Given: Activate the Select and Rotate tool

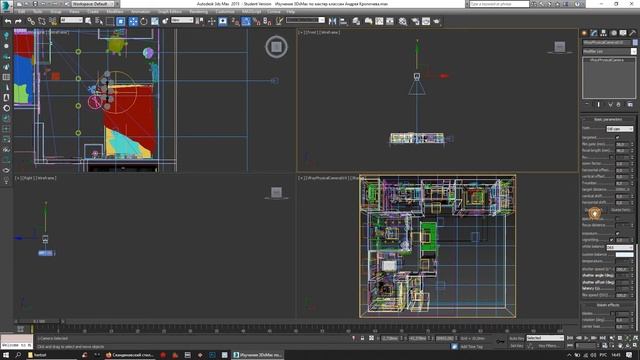Looking at the screenshot, I should point(144,21).
